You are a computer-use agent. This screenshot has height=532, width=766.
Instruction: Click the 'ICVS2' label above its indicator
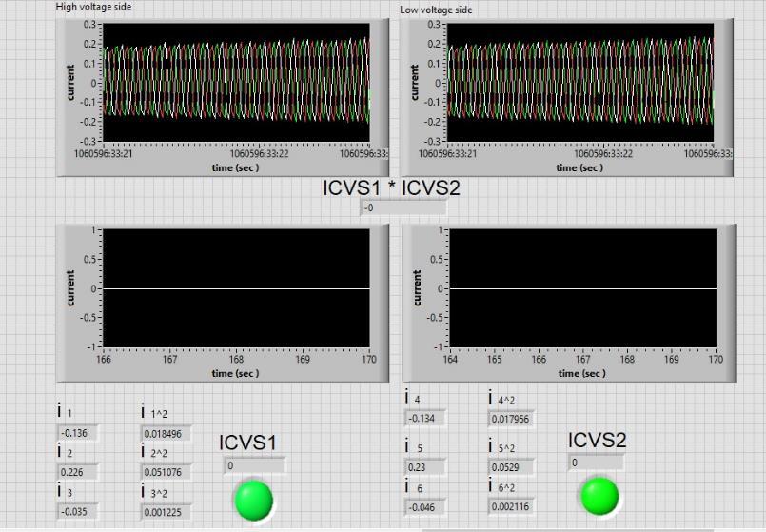coord(597,440)
